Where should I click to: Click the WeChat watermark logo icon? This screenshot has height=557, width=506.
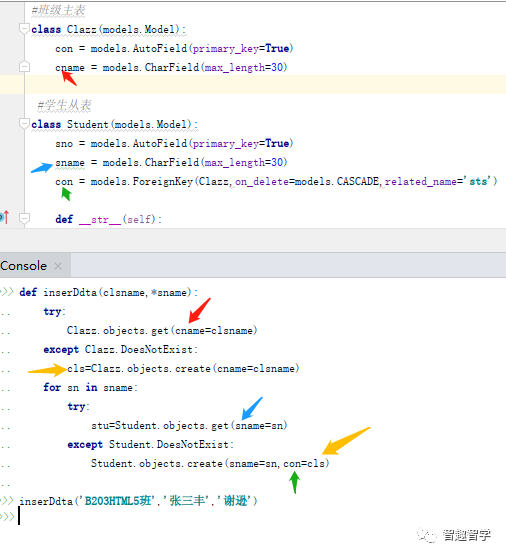426,535
